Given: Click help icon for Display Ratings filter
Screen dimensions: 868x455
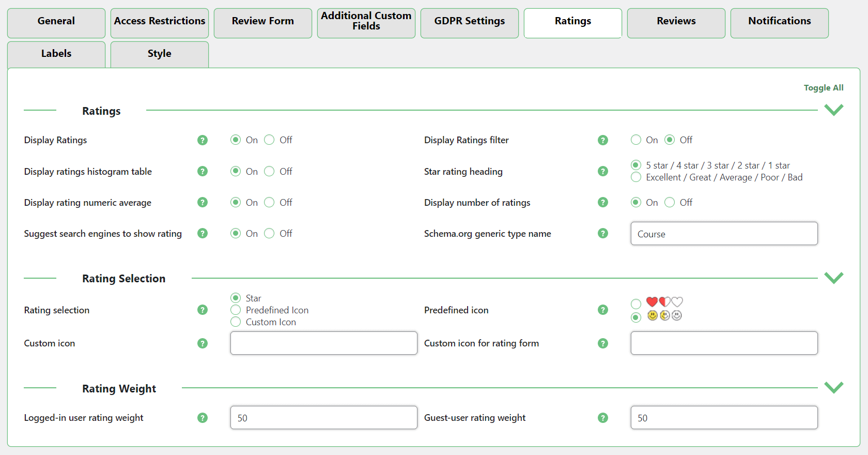Looking at the screenshot, I should [602, 140].
